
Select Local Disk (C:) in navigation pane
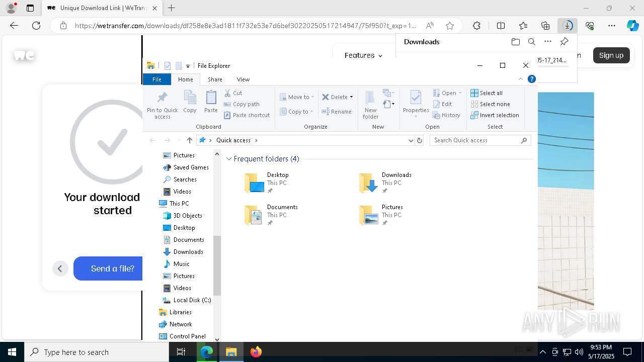click(187, 300)
